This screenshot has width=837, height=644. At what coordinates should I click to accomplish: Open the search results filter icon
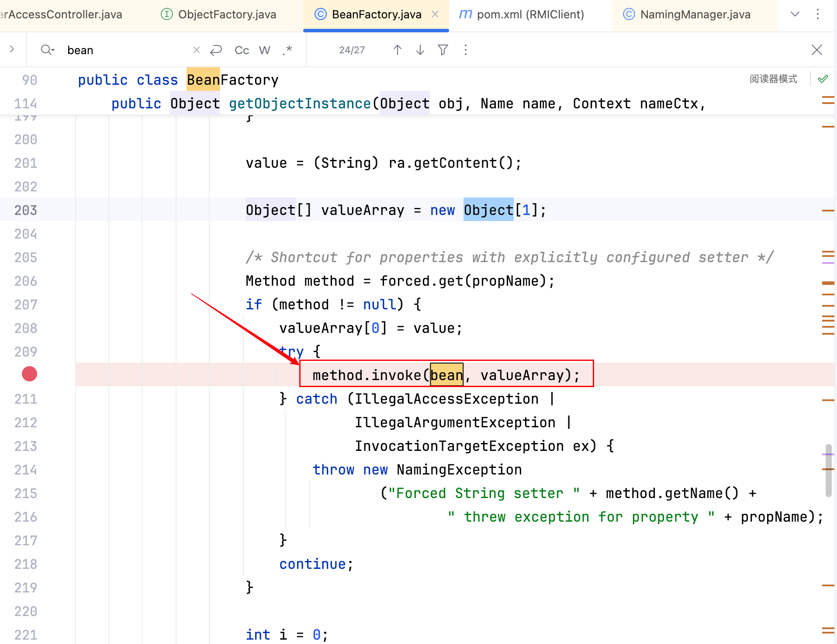(443, 50)
